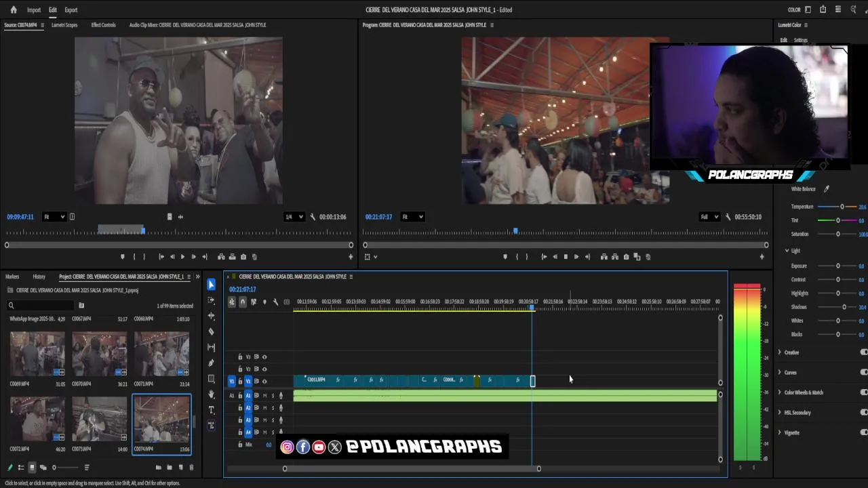The width and height of the screenshot is (868, 488).
Task: Switch to Lumetri Scopes tab
Action: pos(64,25)
